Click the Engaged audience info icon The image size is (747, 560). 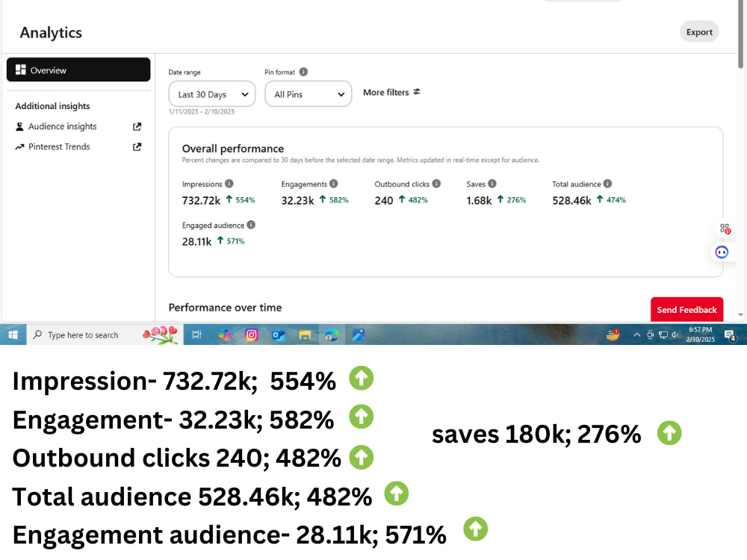251,225
